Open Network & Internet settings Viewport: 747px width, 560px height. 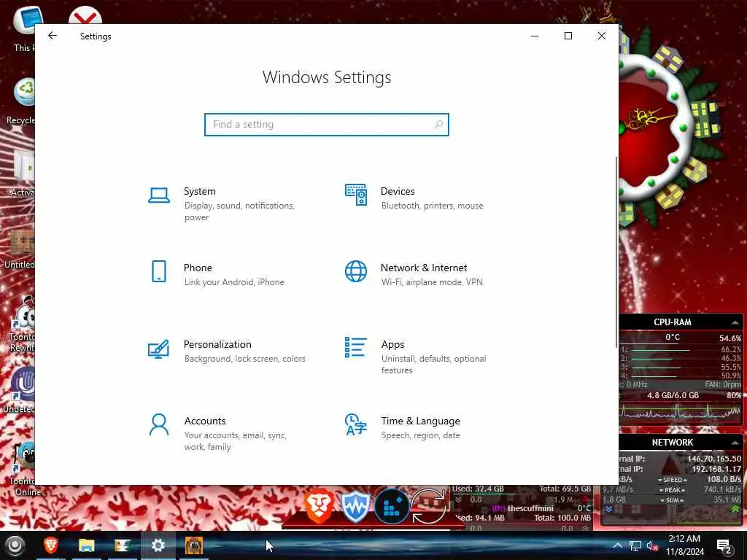coord(425,274)
